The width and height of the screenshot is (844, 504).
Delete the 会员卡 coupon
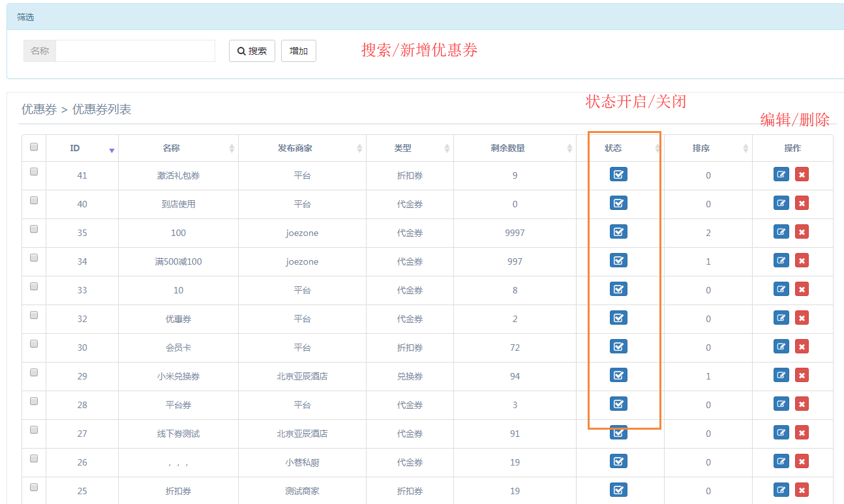click(x=802, y=346)
